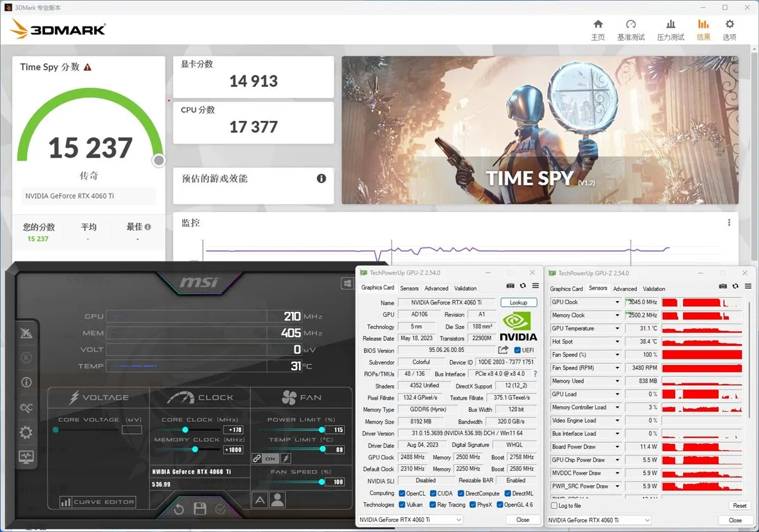
Task: Switch to Validation tab in GPU-Z Sensors window
Action: pos(654,288)
